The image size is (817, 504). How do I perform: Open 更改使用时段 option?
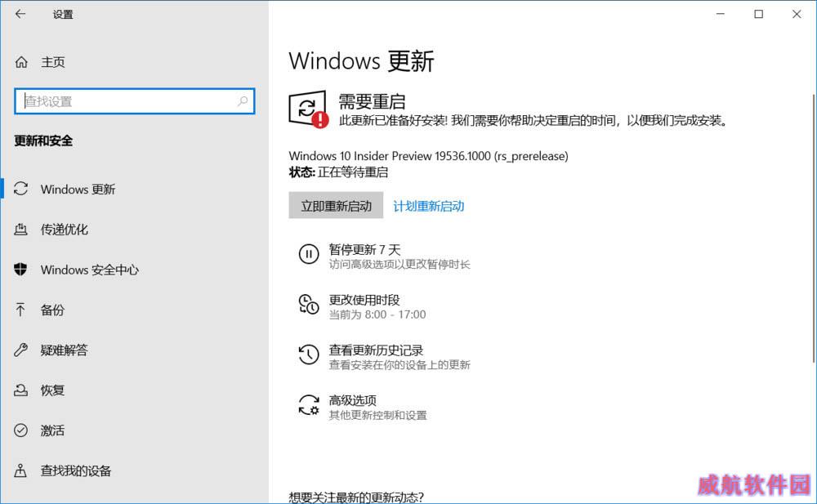click(362, 306)
